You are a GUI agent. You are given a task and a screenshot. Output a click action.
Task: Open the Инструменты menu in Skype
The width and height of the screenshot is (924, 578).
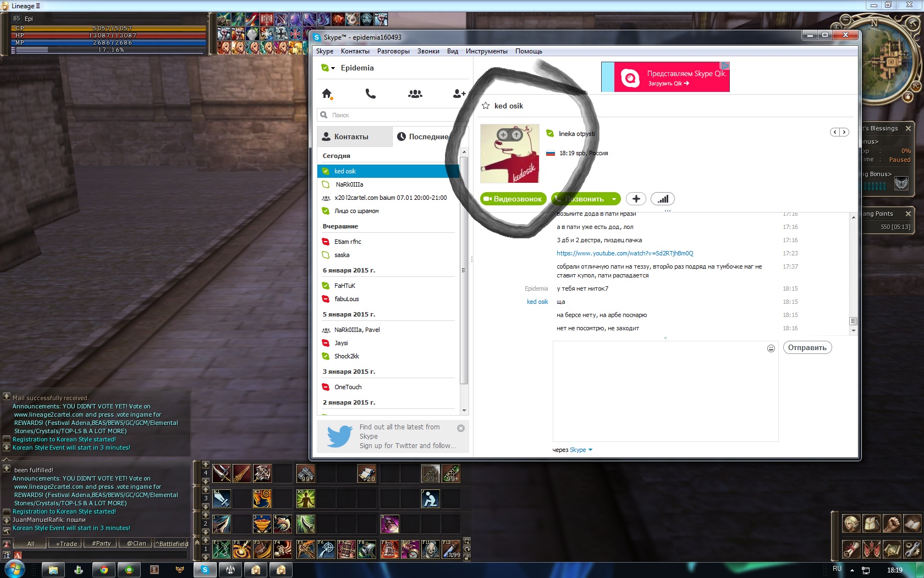click(486, 51)
